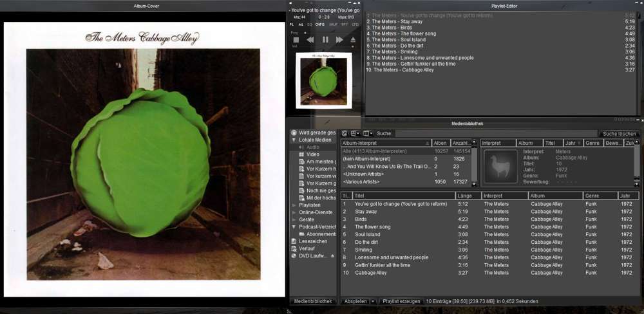Screen dimensions: 644x314
Task: Click the Playlist erzeugen button
Action: [401, 301]
